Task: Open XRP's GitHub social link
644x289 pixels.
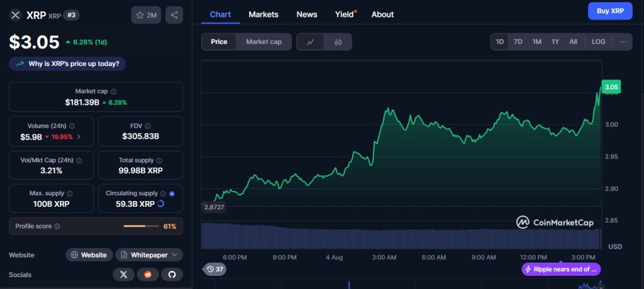Action: [172, 275]
